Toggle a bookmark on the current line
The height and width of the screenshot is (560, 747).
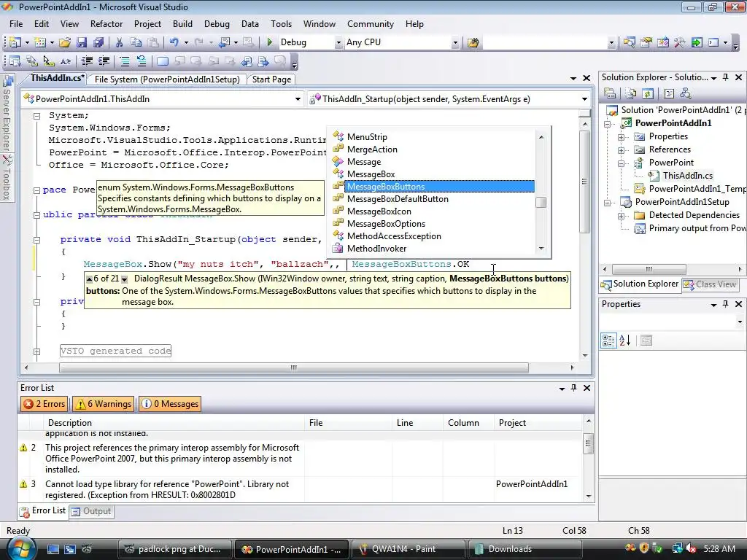(163, 61)
